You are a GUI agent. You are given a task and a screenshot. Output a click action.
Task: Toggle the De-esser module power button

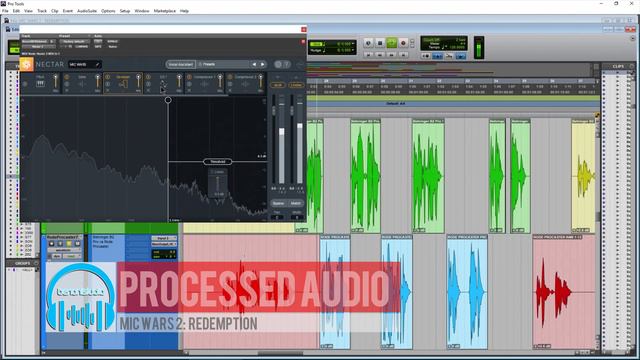(108, 77)
